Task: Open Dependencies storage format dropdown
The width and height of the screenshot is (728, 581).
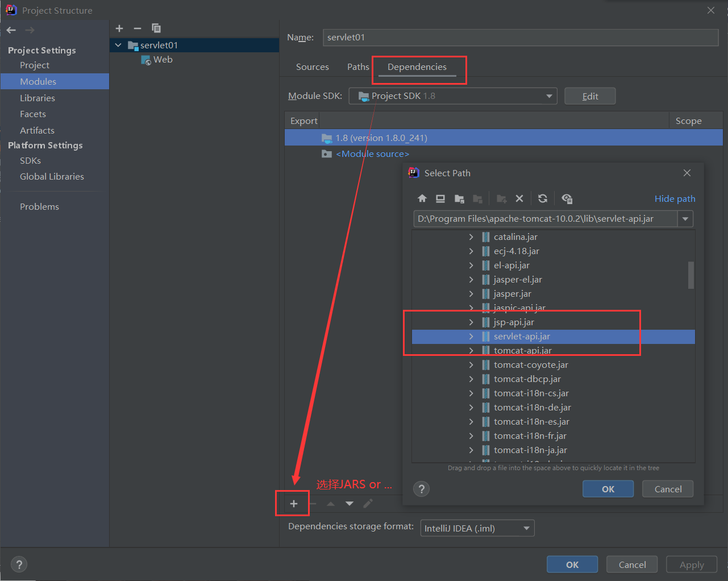Action: click(477, 528)
